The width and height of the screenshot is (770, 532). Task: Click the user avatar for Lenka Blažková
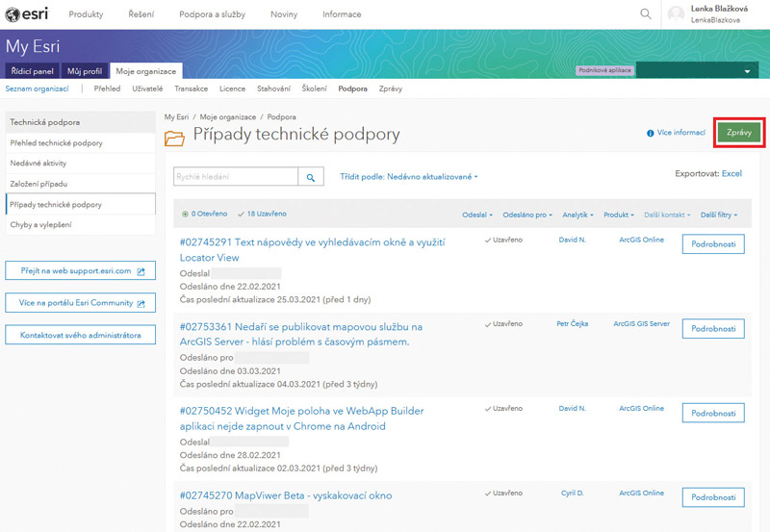[676, 14]
